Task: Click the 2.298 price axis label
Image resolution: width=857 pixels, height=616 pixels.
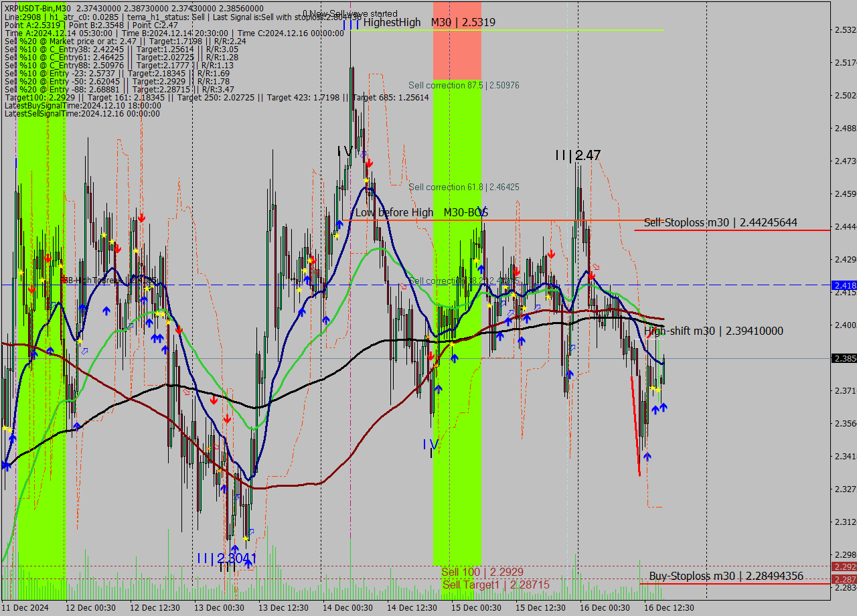Action: click(x=845, y=555)
